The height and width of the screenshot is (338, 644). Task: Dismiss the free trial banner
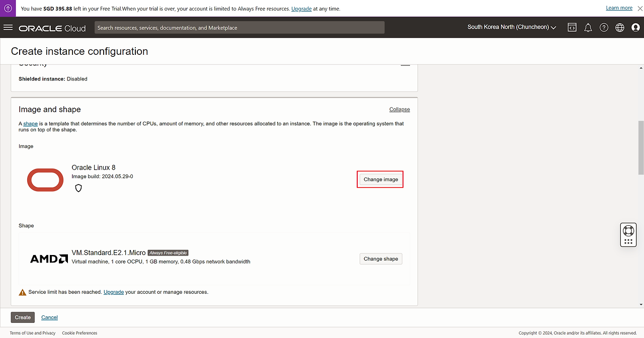pyautogui.click(x=640, y=9)
